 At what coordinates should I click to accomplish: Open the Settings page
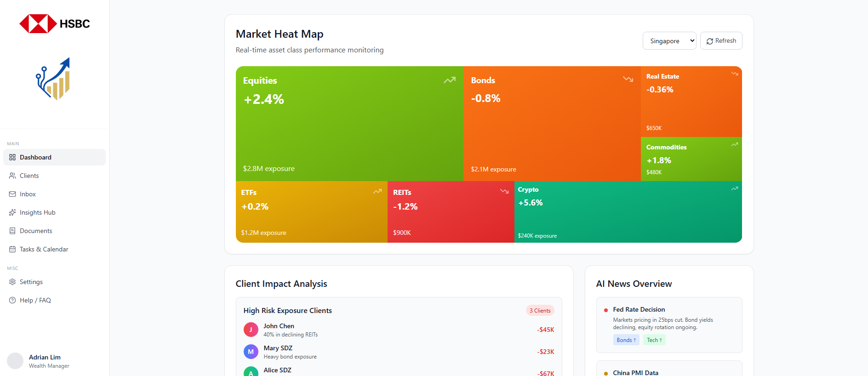click(54, 282)
